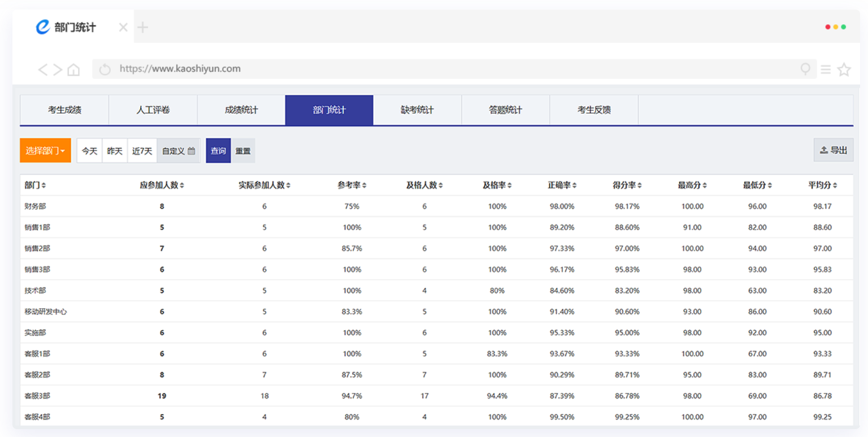Switch to the 考生成绩 tab
Viewport: 868px width, 437px height.
tap(64, 110)
